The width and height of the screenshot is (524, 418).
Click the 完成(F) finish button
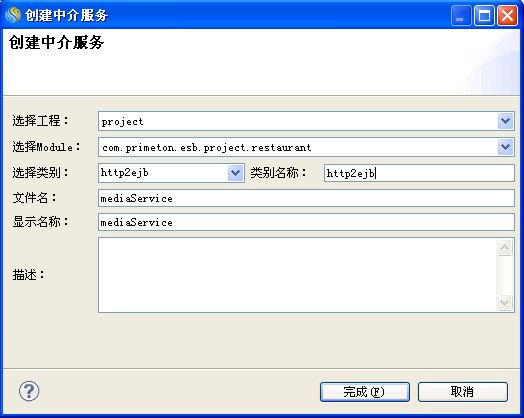365,392
